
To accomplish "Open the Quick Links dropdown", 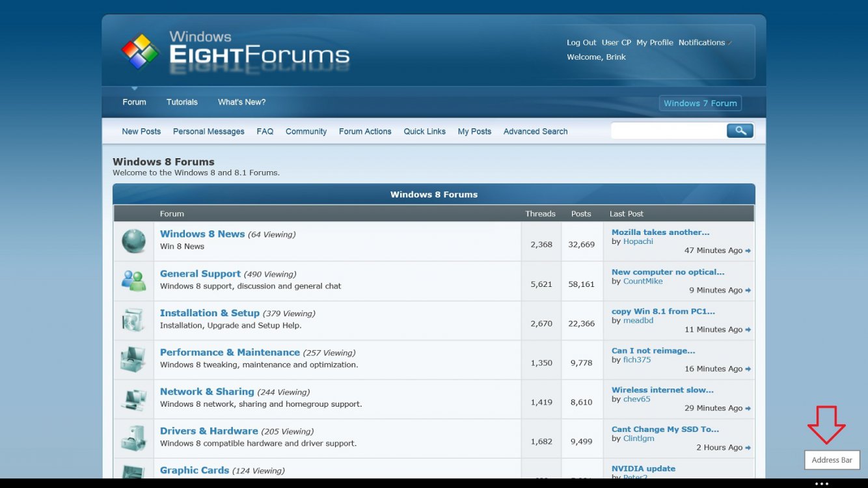I will click(424, 131).
